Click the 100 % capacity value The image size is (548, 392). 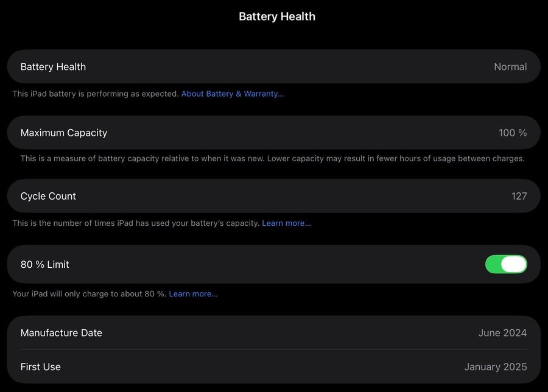point(513,133)
